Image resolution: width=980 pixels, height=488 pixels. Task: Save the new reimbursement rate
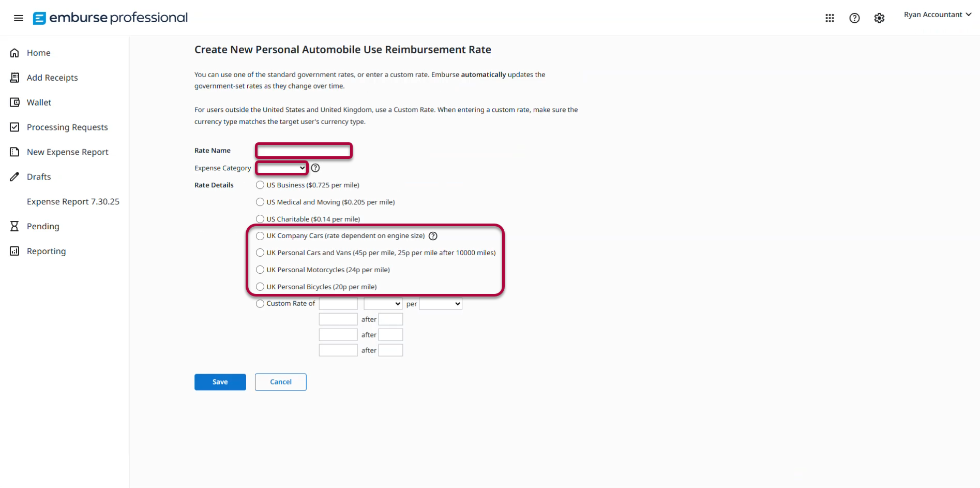point(220,382)
